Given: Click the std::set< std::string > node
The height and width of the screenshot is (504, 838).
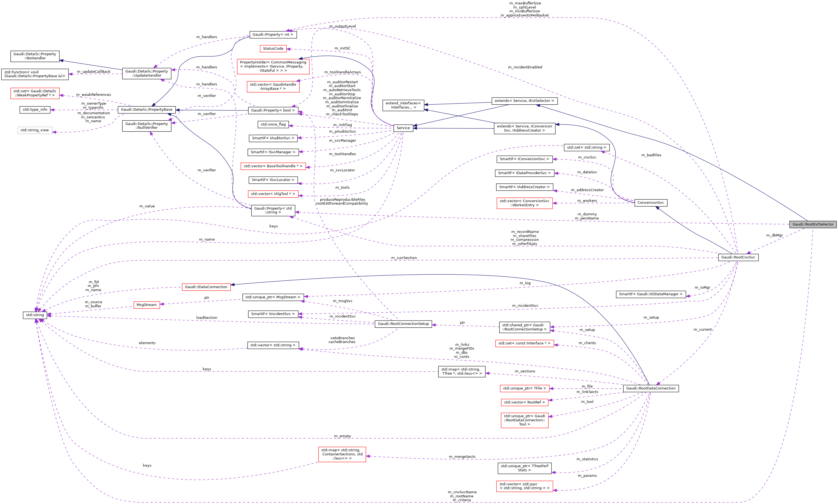Looking at the screenshot, I should pyautogui.click(x=587, y=147).
